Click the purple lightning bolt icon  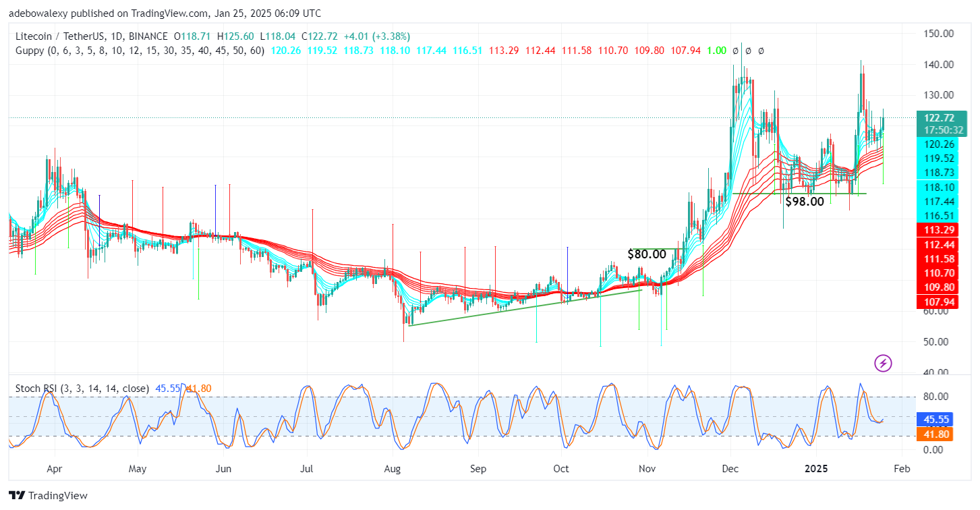pos(883,363)
